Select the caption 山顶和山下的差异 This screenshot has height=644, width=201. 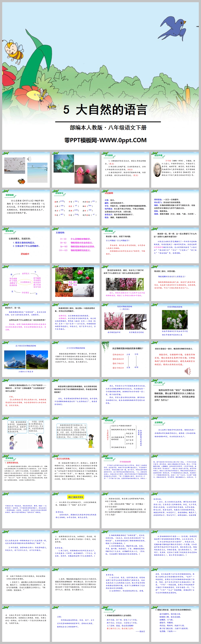(26, 372)
